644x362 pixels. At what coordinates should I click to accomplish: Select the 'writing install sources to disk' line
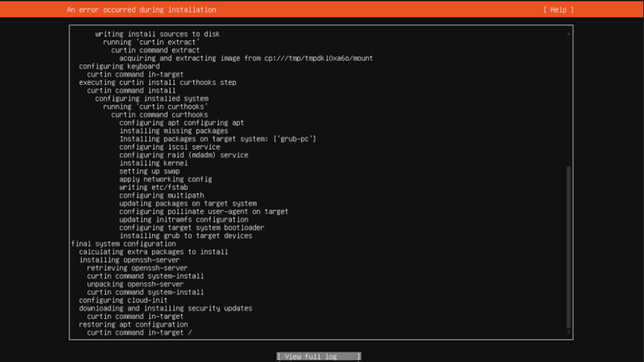click(x=157, y=34)
